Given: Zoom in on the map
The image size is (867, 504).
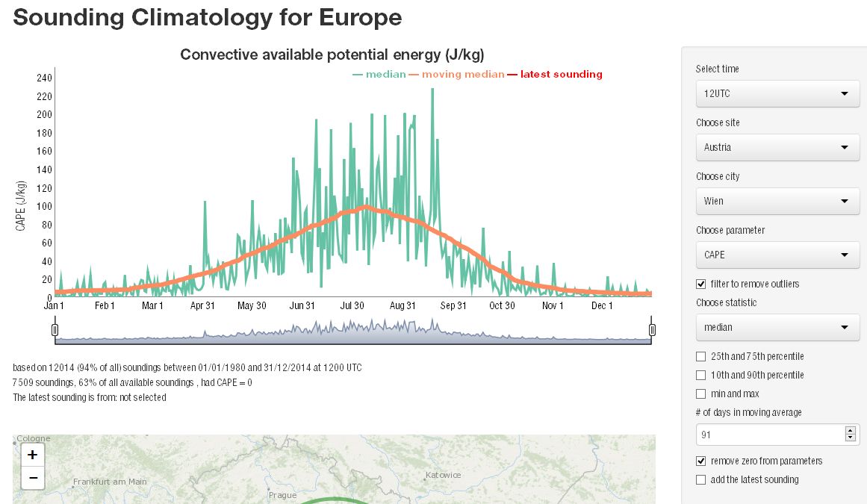Looking at the screenshot, I should 33,455.
